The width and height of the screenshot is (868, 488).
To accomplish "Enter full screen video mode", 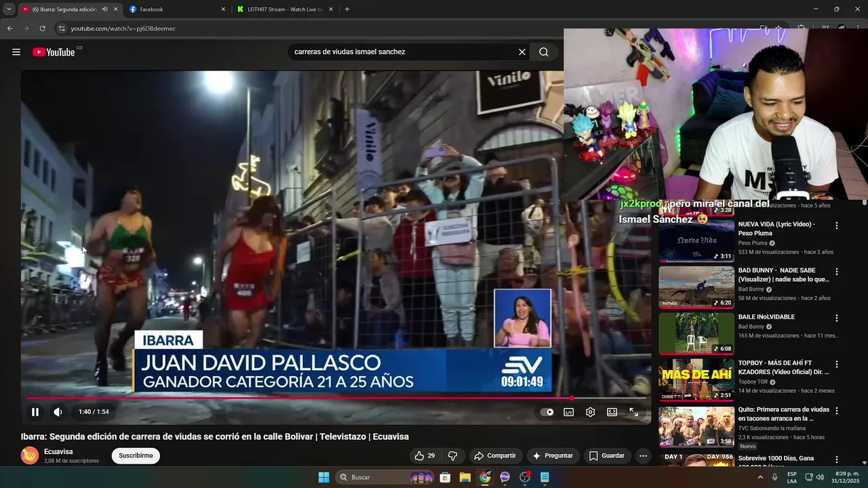I will [x=634, y=412].
